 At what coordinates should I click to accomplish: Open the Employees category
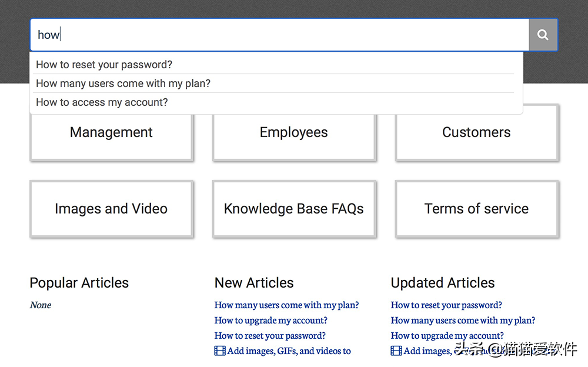[x=294, y=132]
